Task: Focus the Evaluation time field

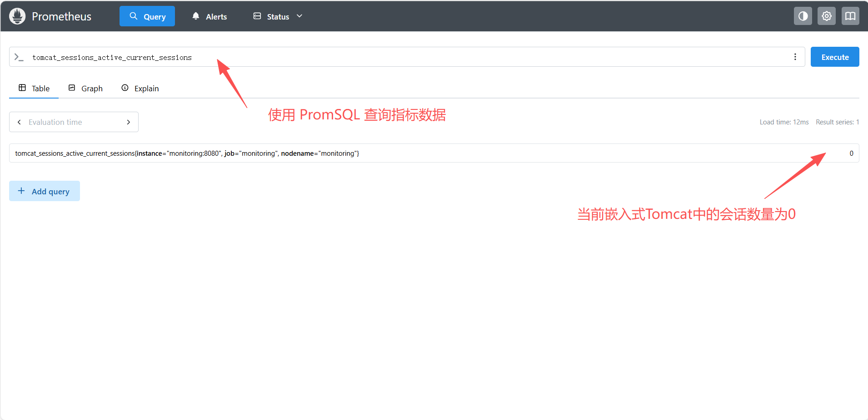Action: click(74, 122)
